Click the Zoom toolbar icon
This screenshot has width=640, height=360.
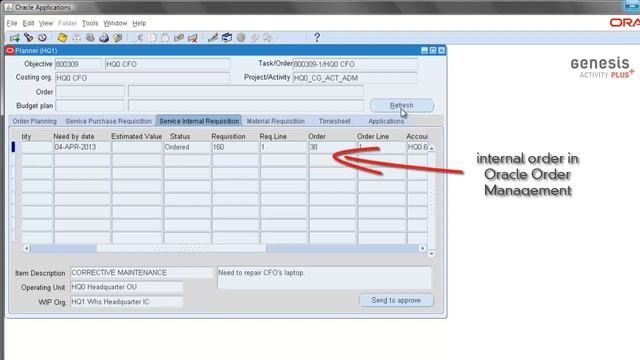227,38
